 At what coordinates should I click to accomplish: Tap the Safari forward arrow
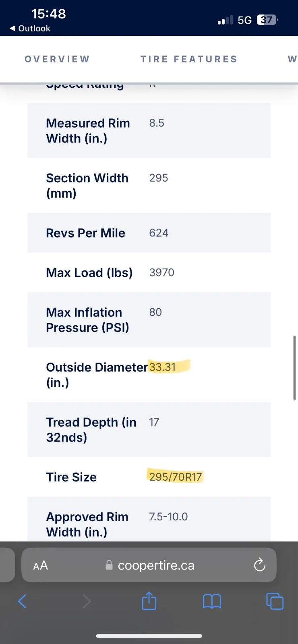tap(87, 601)
